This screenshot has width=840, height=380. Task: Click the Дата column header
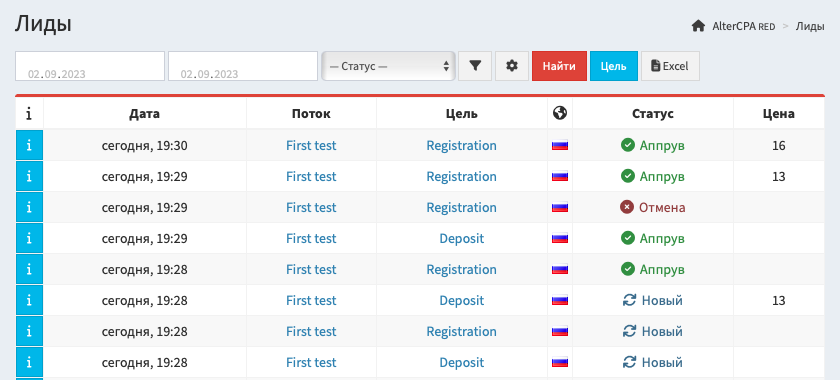click(x=144, y=114)
